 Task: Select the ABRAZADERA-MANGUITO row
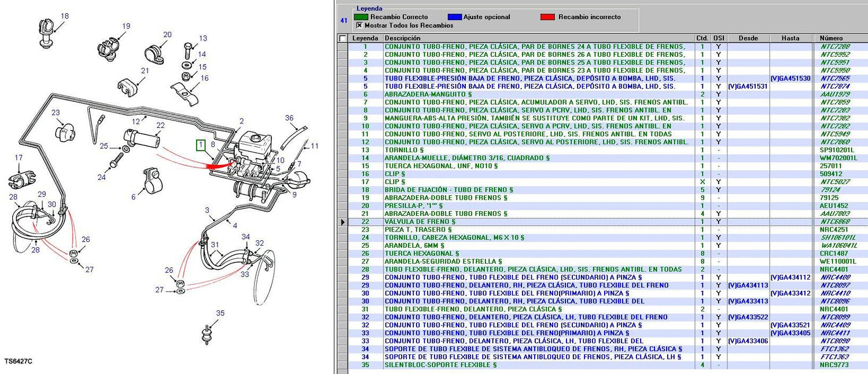tap(428, 94)
